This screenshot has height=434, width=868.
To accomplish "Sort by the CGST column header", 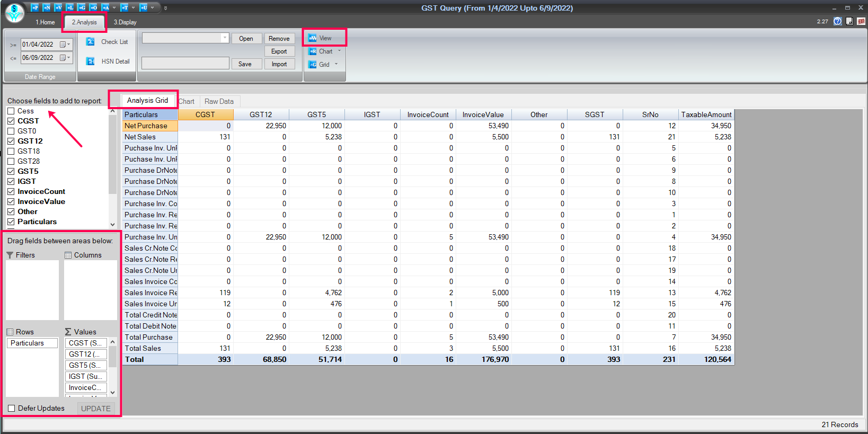I will (x=205, y=114).
